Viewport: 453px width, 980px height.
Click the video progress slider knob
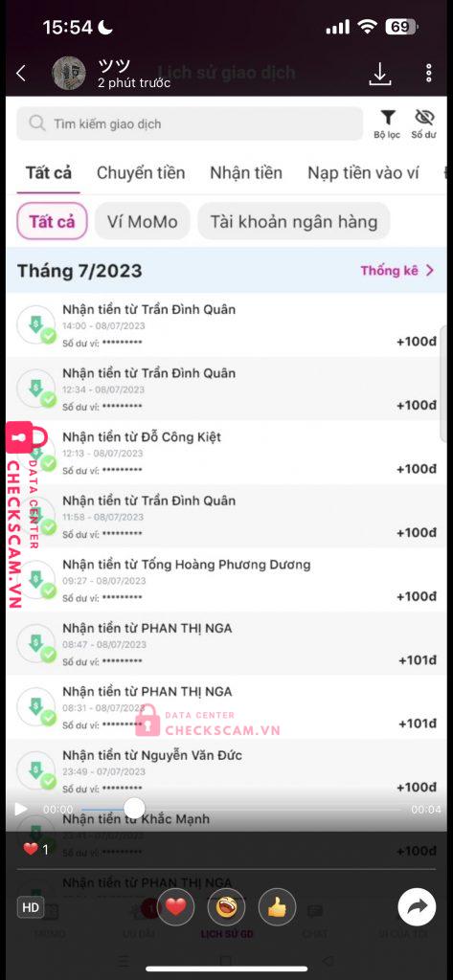coord(134,808)
